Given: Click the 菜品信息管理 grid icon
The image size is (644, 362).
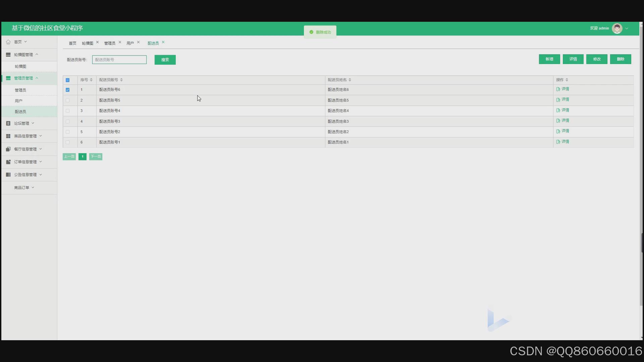Looking at the screenshot, I should pyautogui.click(x=8, y=136).
